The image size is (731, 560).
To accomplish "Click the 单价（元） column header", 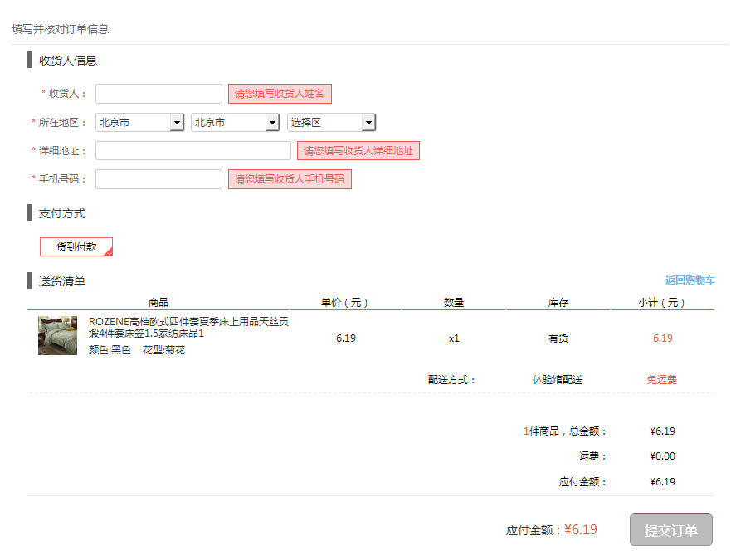I will coord(345,303).
